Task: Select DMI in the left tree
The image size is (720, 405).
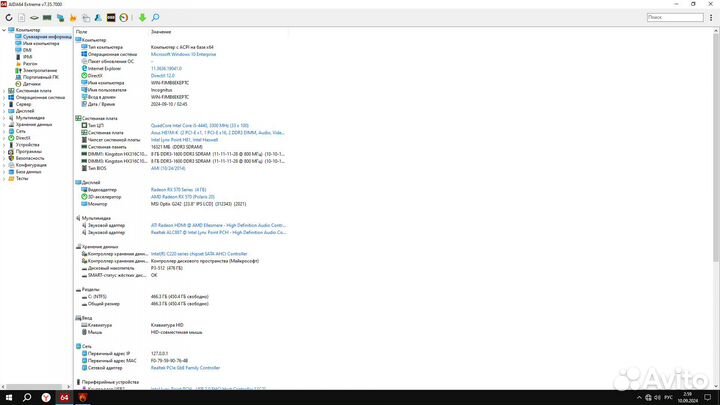Action: [26, 49]
